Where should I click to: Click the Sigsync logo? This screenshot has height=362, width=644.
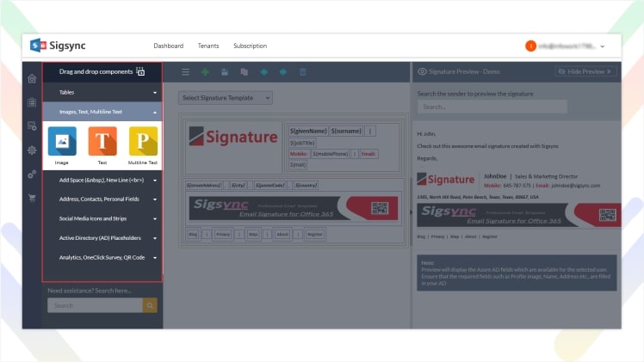pos(58,46)
